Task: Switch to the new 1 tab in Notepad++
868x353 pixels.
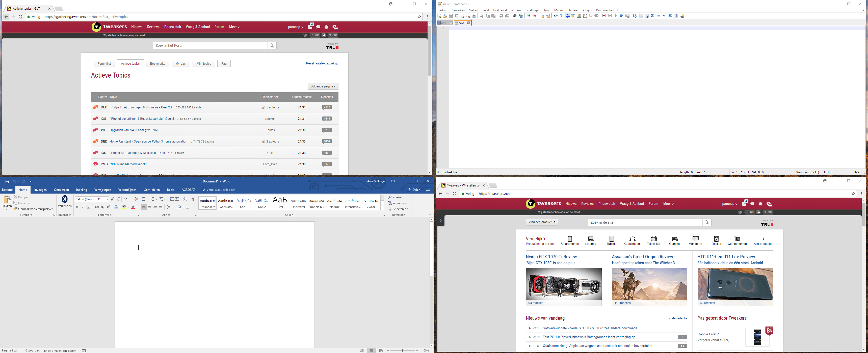Action: point(445,23)
